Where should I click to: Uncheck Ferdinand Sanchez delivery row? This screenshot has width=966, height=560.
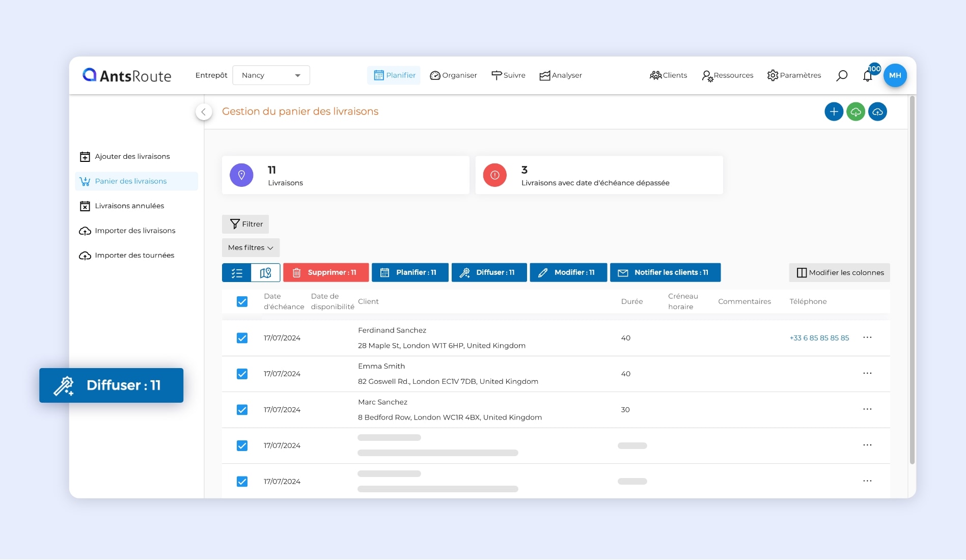[242, 338]
